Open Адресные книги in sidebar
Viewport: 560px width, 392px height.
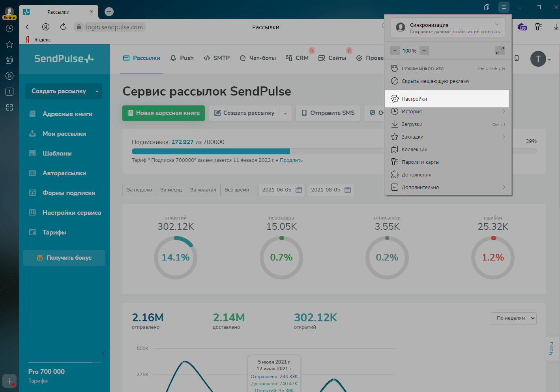(61, 114)
